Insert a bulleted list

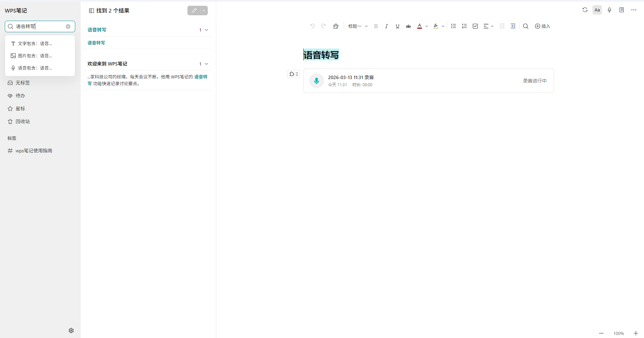[454, 26]
